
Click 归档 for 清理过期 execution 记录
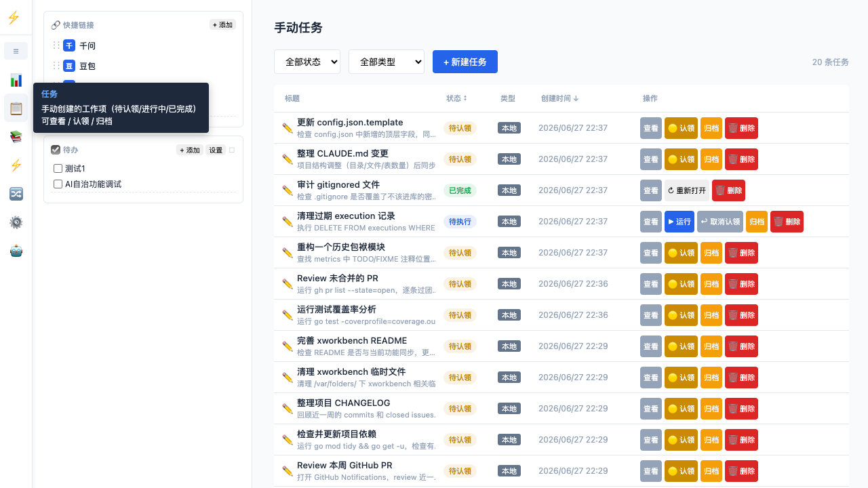point(757,222)
